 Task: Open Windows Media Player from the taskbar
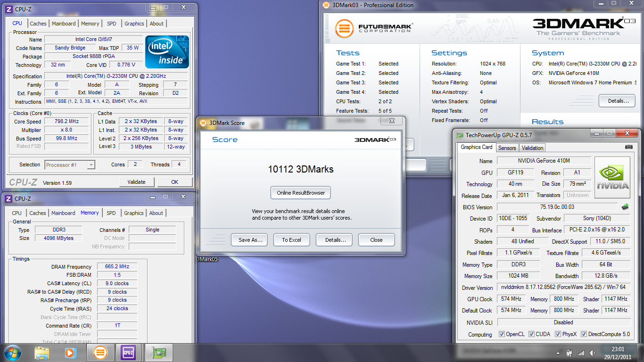click(x=70, y=353)
